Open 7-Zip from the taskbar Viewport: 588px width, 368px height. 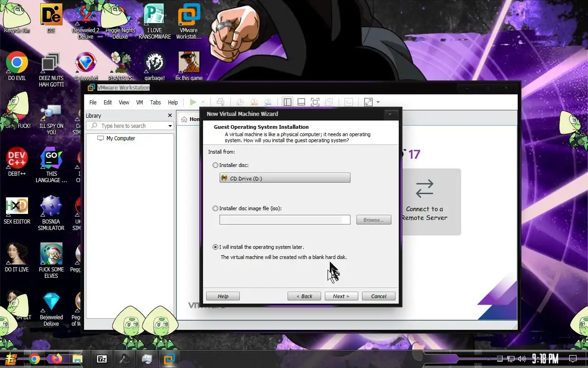102,359
